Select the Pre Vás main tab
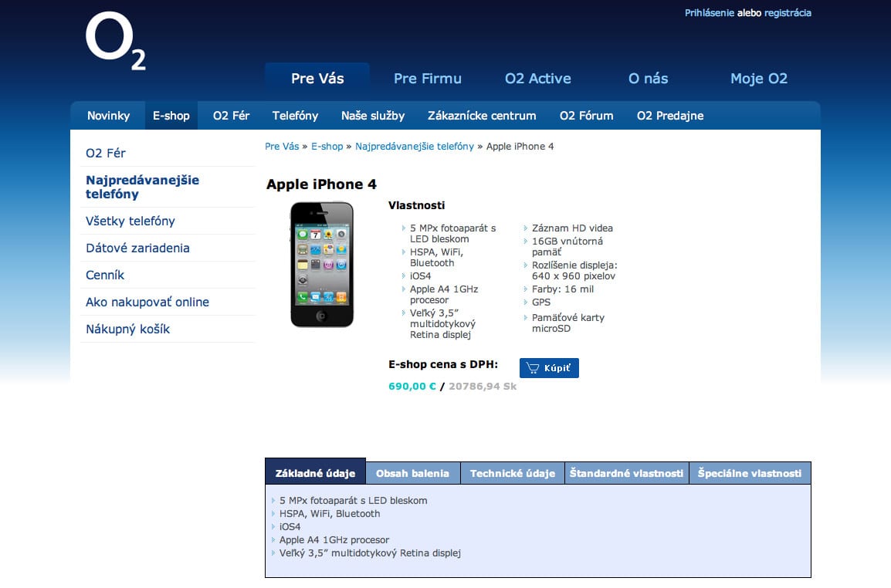 pyautogui.click(x=317, y=79)
